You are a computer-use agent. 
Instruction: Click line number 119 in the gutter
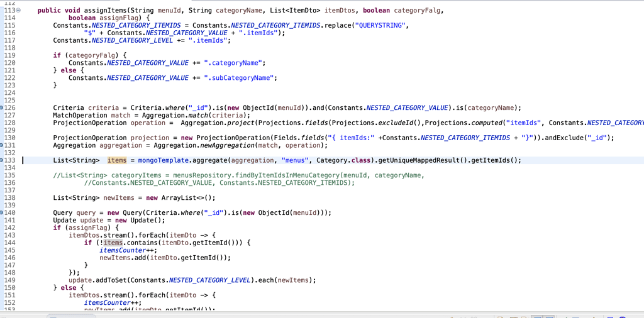9,55
